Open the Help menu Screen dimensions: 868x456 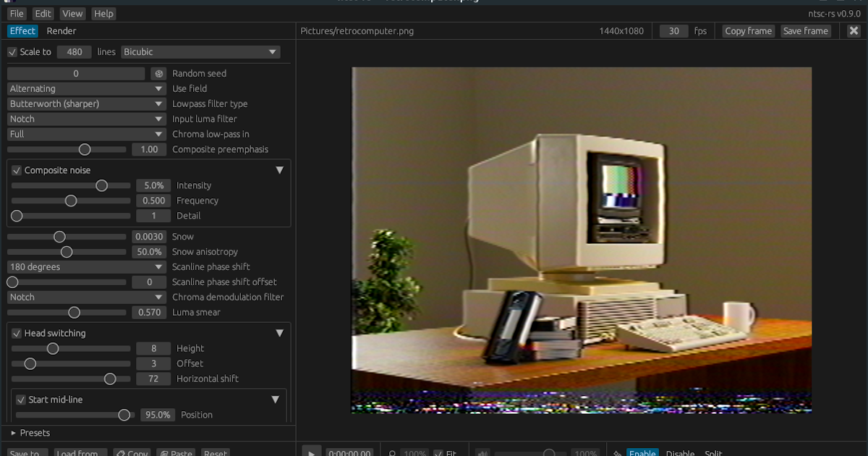(104, 14)
